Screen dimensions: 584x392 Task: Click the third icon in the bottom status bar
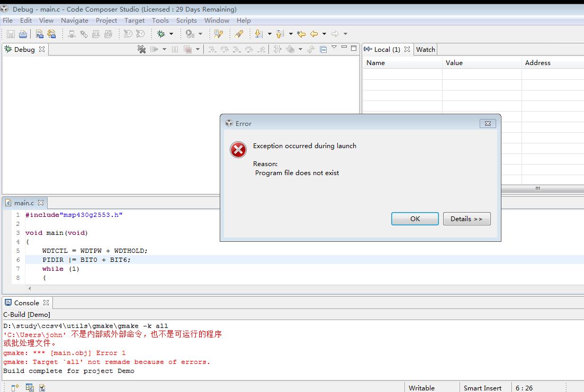[x=42, y=388]
